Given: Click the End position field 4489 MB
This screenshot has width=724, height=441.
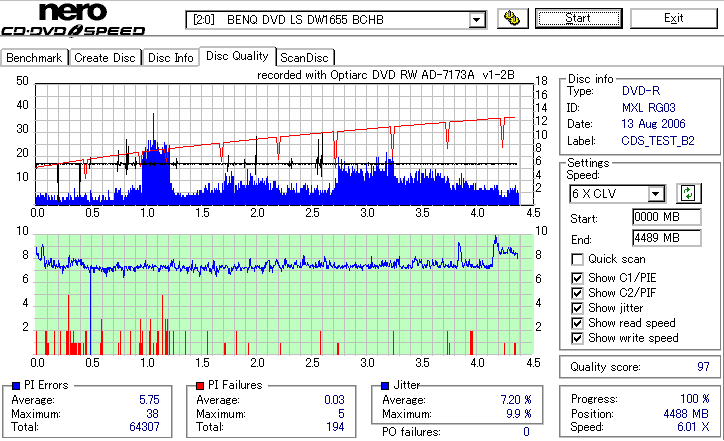Looking at the screenshot, I should [666, 238].
